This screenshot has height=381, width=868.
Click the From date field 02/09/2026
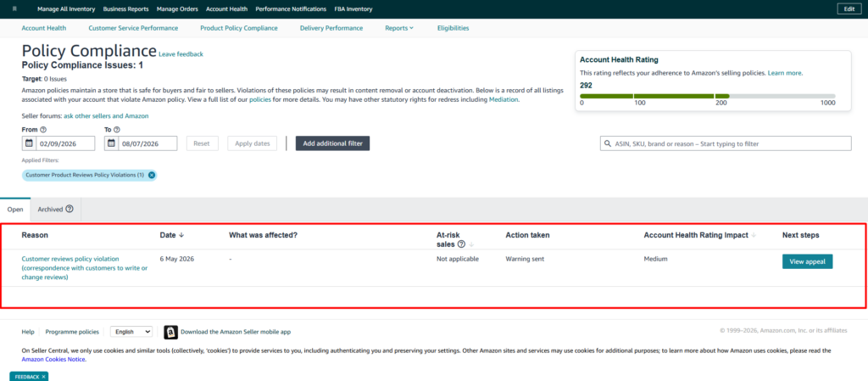58,143
